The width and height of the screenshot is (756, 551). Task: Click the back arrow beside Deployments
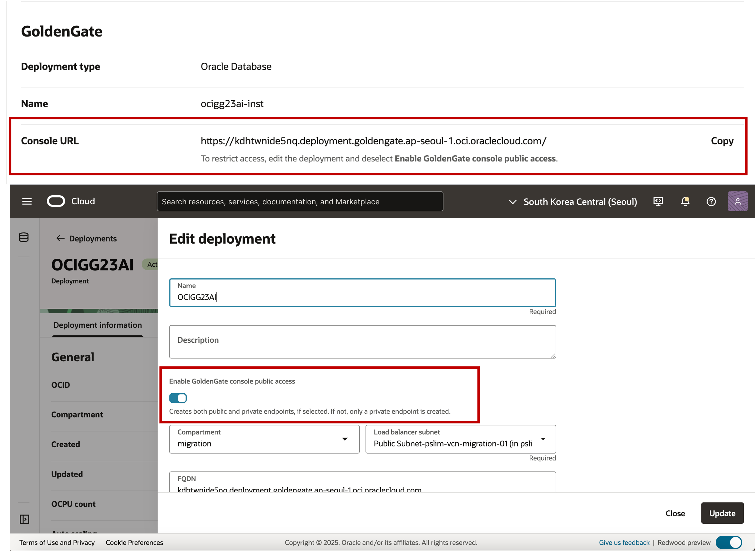[x=60, y=239]
